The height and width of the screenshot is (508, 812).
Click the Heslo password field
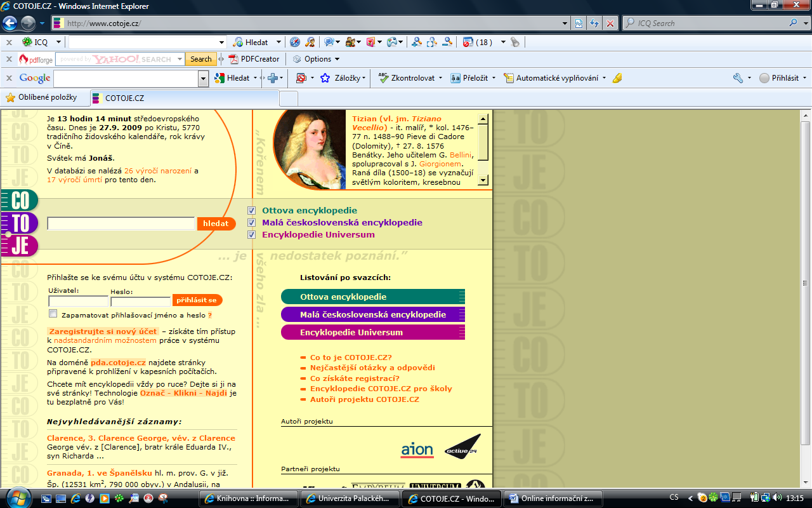pyautogui.click(x=140, y=301)
